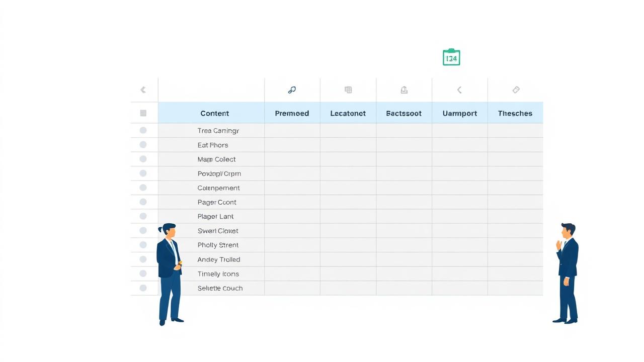Select the gray checkbox in the header row

point(143,113)
